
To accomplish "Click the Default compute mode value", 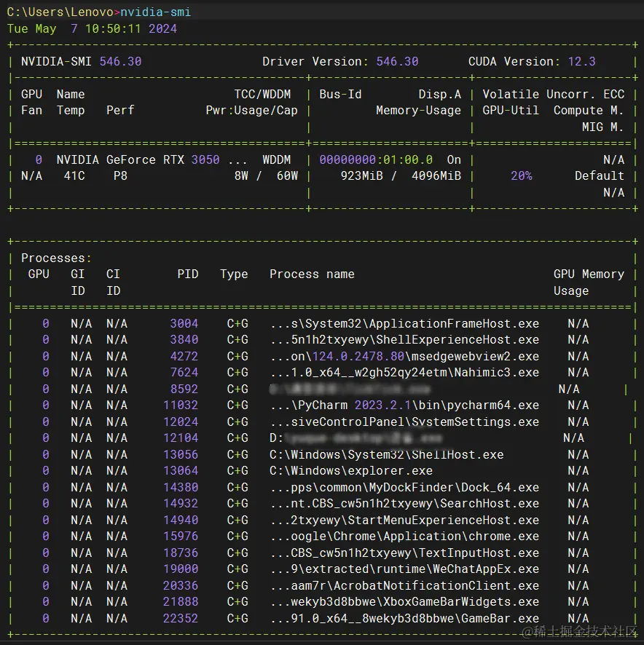I will (x=600, y=176).
